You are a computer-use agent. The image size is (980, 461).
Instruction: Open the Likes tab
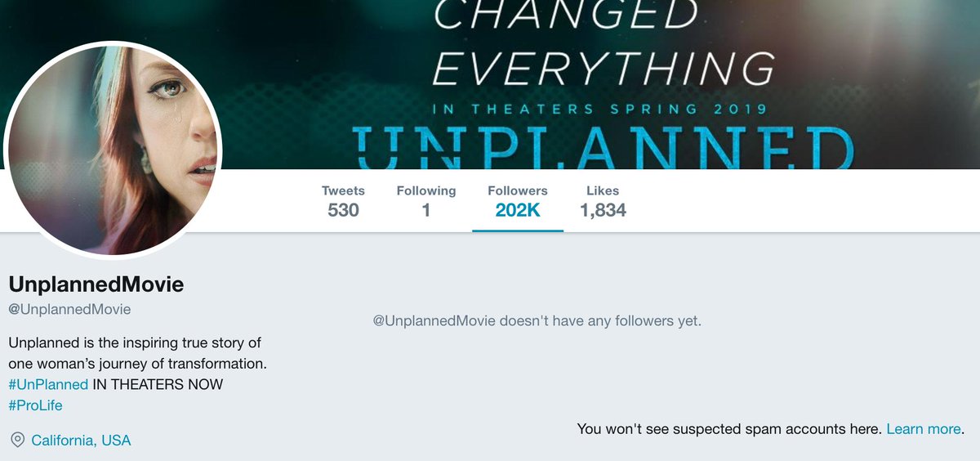pos(603,201)
